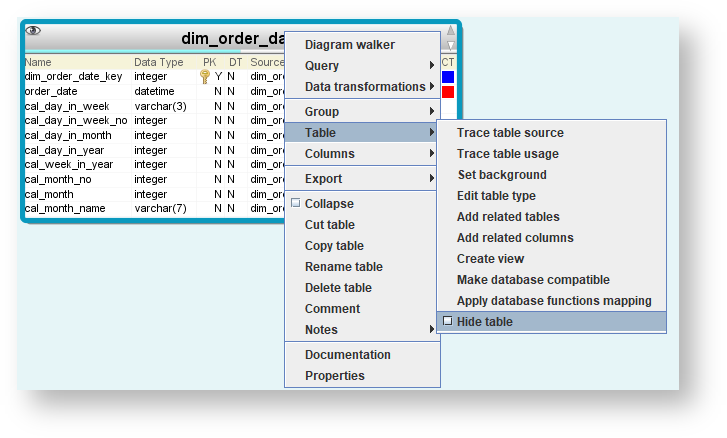
Task: Click the primary key icon for dim_order_date_key
Action: pyautogui.click(x=204, y=76)
